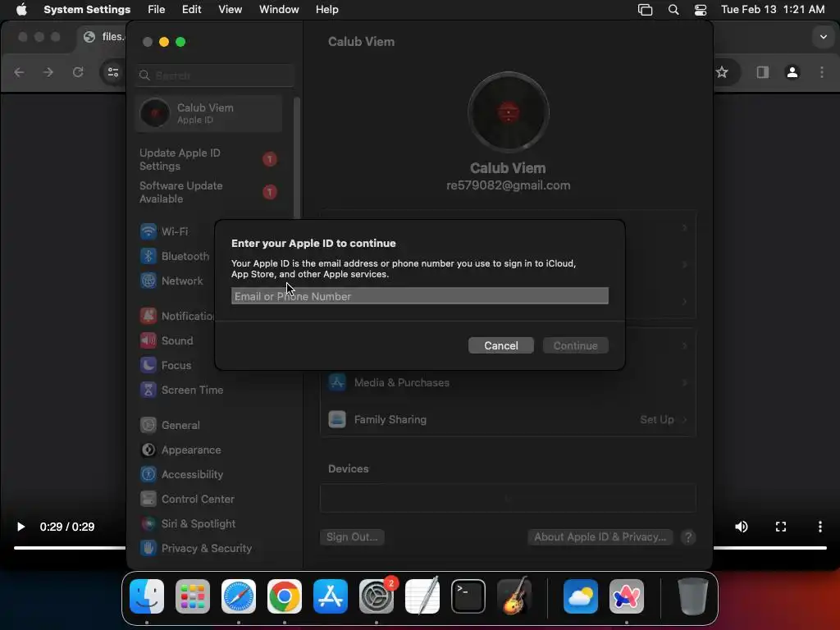The height and width of the screenshot is (630, 840).
Task: Open TextEdit from the Dock
Action: (x=422, y=596)
